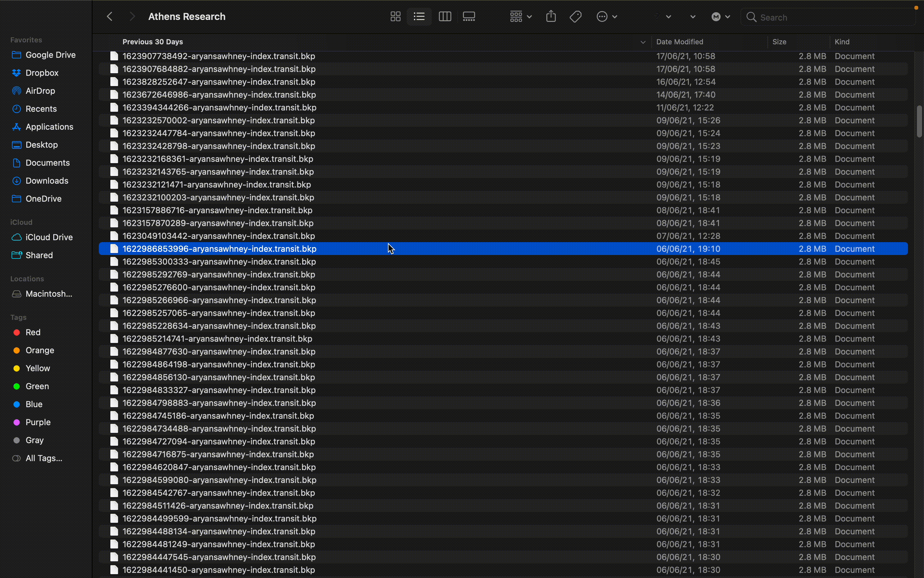Select file 1623394344266-aryansawhney-index.transit.bkp
The image size is (924, 578).
(503, 108)
